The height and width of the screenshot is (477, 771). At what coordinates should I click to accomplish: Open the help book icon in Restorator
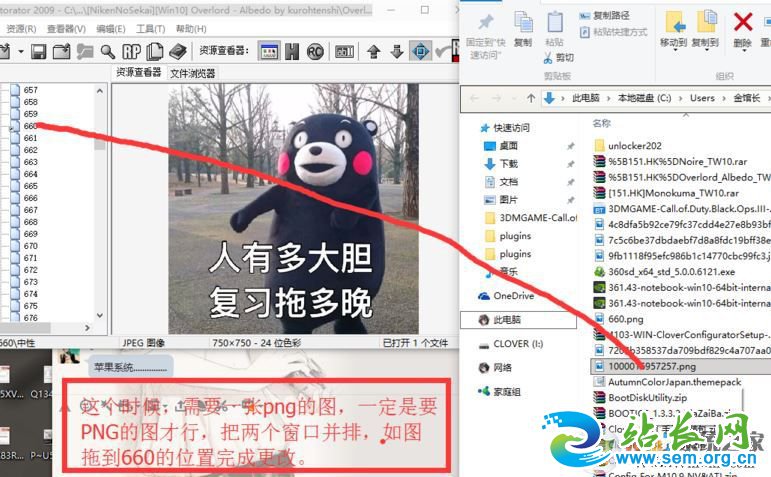point(178,51)
